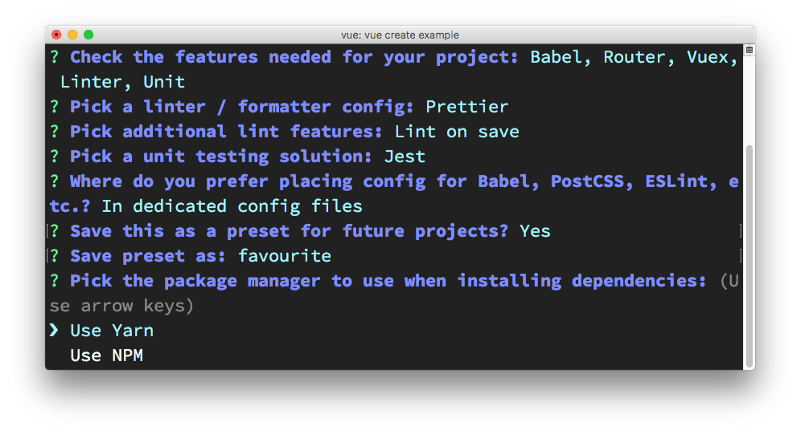Select the "Use Yarn" option
800x434 pixels.
pyautogui.click(x=111, y=330)
